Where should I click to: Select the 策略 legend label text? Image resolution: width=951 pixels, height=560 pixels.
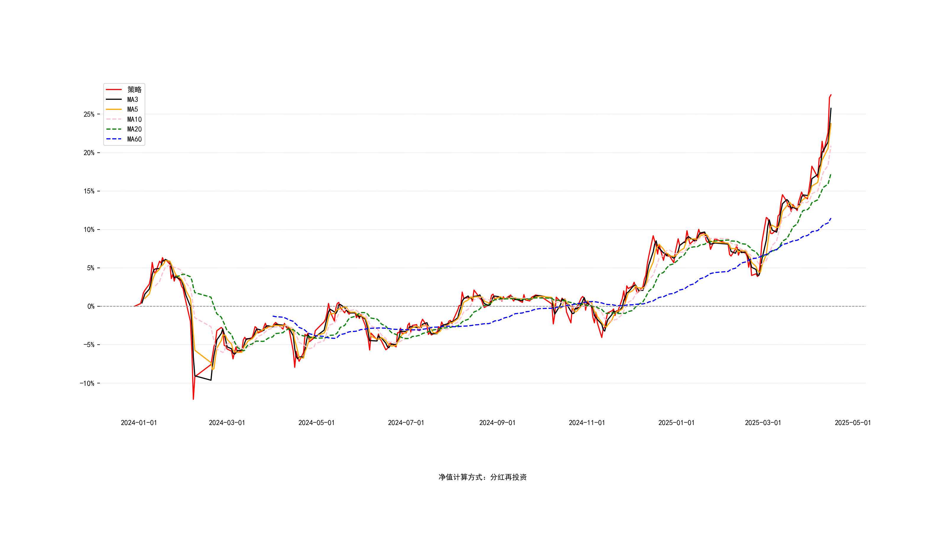[134, 89]
